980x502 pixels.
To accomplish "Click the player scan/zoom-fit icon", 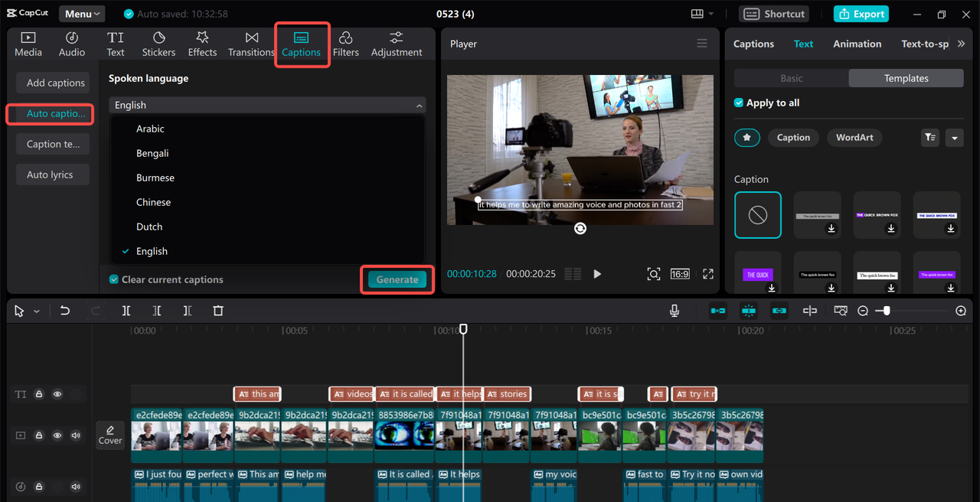I will coord(653,274).
